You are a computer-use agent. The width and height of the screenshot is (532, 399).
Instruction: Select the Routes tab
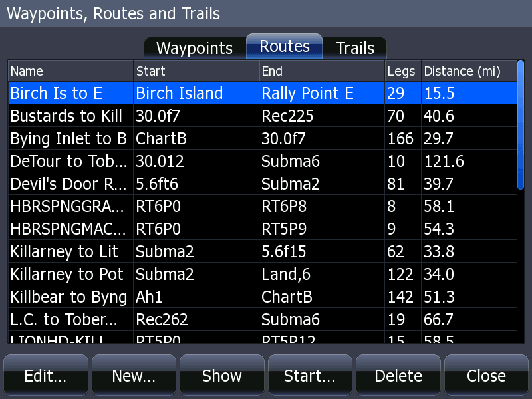[x=284, y=46]
